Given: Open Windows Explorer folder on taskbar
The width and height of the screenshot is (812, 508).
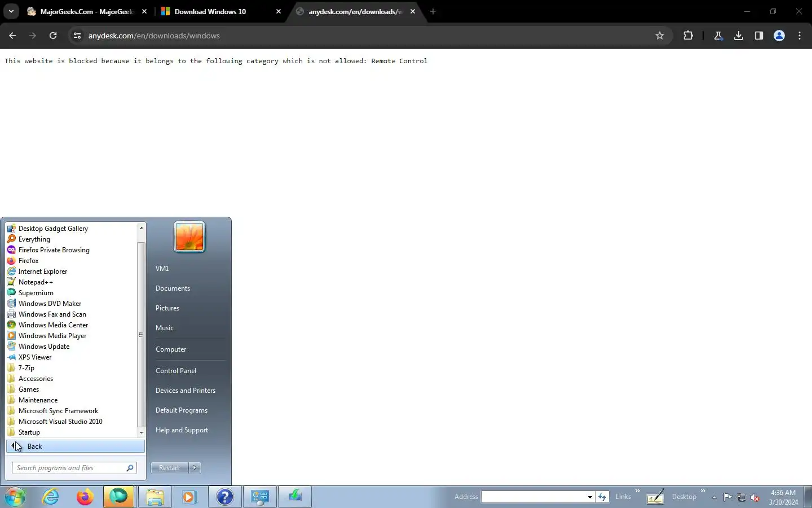Looking at the screenshot, I should pos(155,497).
